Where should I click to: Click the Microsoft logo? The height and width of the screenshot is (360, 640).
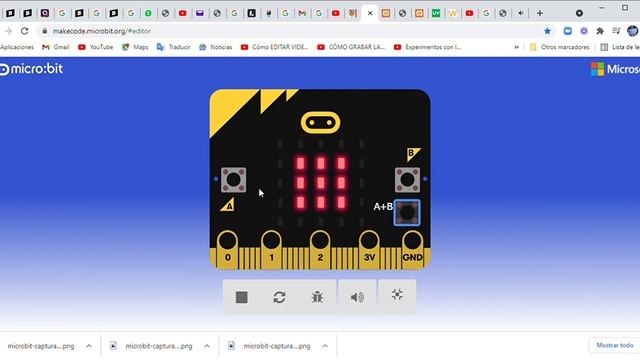pyautogui.click(x=615, y=69)
